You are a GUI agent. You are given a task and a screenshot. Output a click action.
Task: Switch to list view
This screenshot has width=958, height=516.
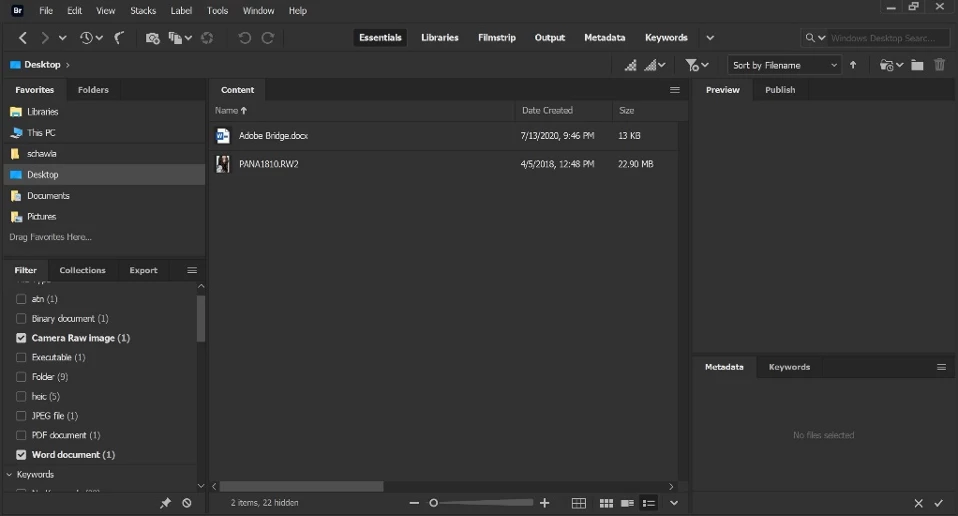(649, 503)
